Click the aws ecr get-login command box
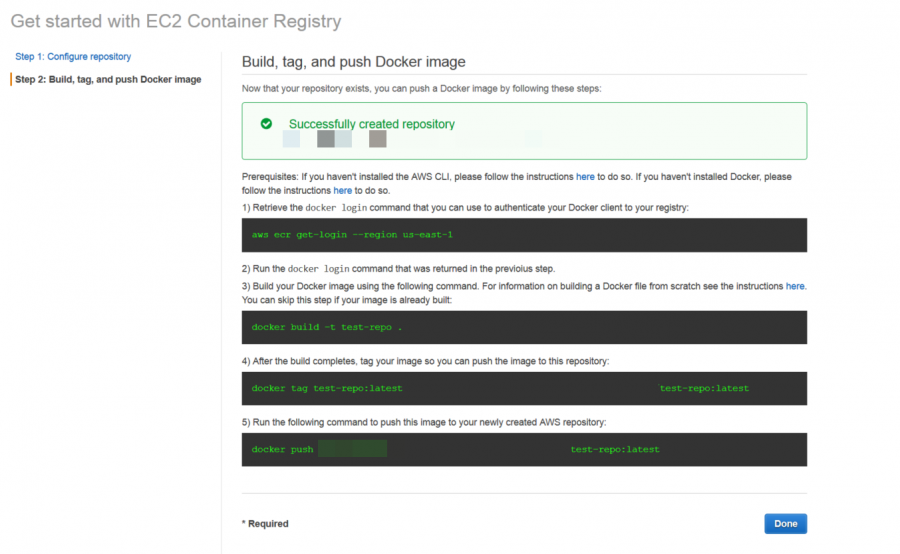Image resolution: width=900 pixels, height=554 pixels. click(x=524, y=235)
